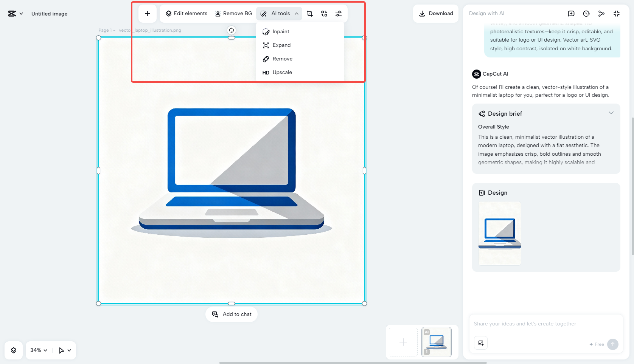Attach an image in the chat input
This screenshot has width=634, height=364.
[480, 343]
